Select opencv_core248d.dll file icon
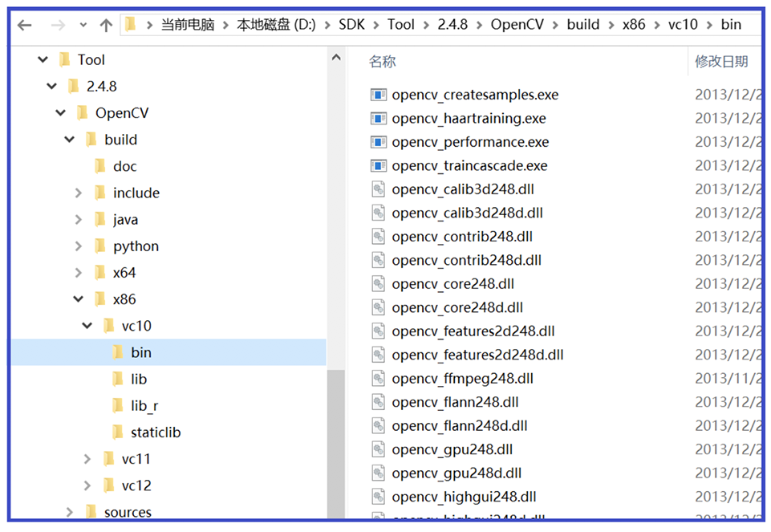This screenshot has width=771, height=532. (378, 307)
